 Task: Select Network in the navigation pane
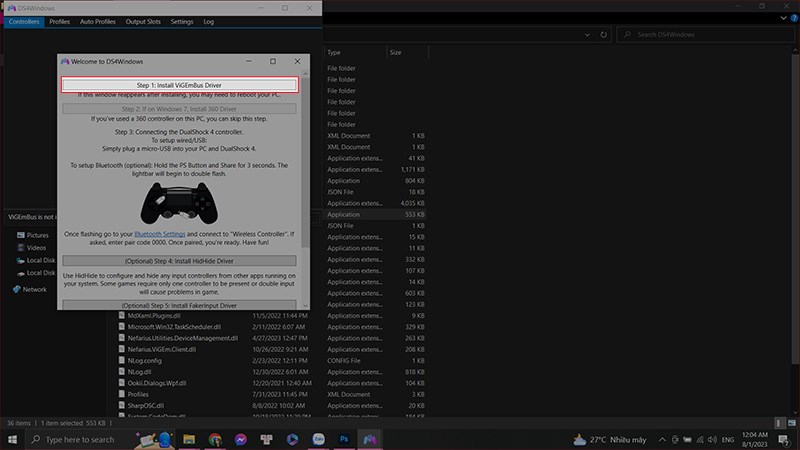[x=34, y=289]
